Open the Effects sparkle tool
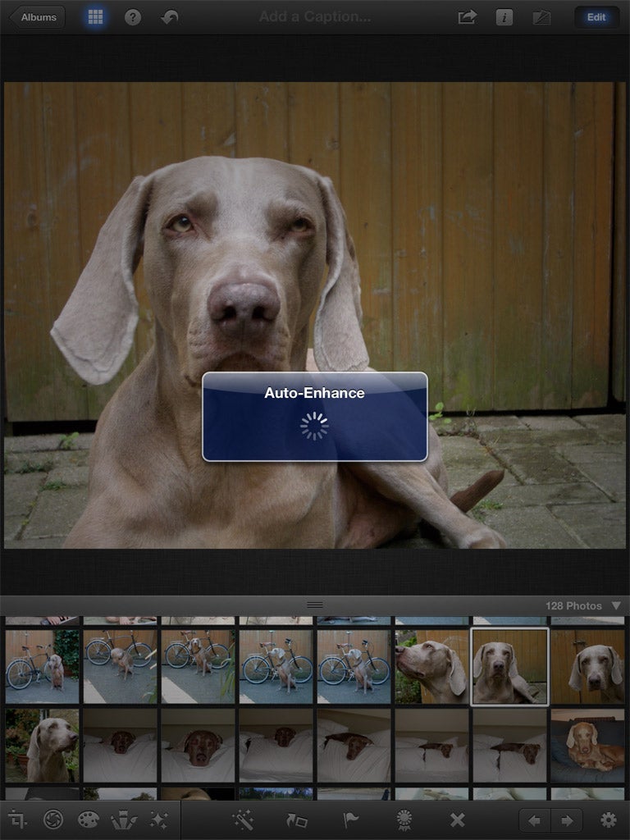 coord(159,819)
